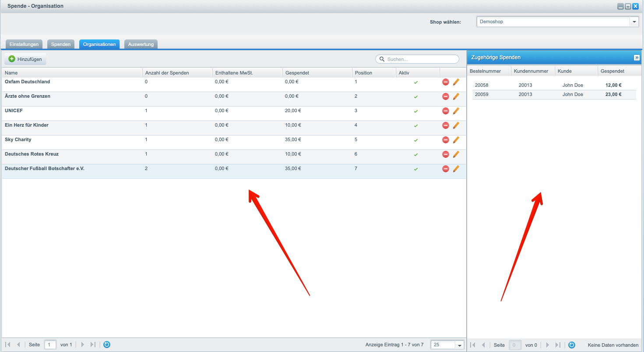Toggle Aktiv checkmark for Ärzte ohne Grenzen

[416, 97]
